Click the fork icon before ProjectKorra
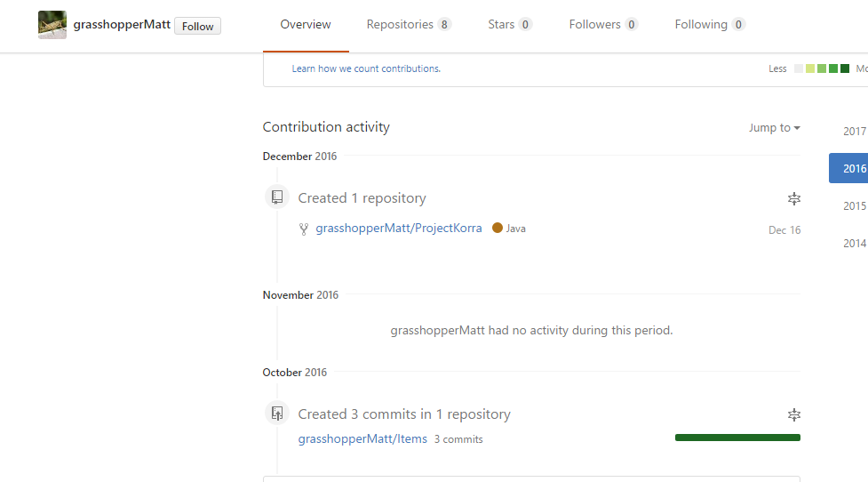 (x=303, y=229)
